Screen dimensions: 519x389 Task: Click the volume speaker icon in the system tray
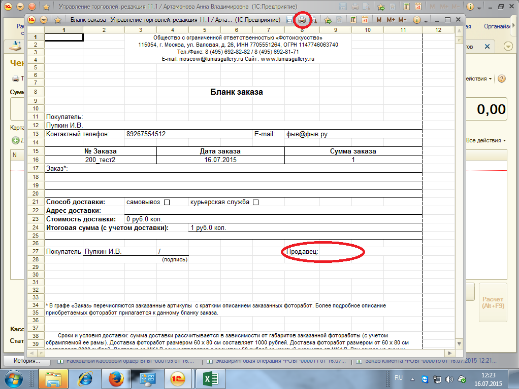pos(449,379)
